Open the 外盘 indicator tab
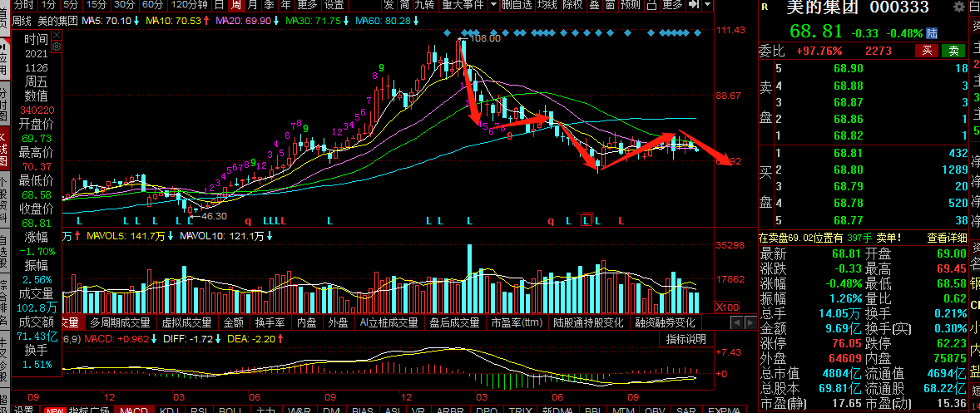980x413 pixels. tap(338, 322)
